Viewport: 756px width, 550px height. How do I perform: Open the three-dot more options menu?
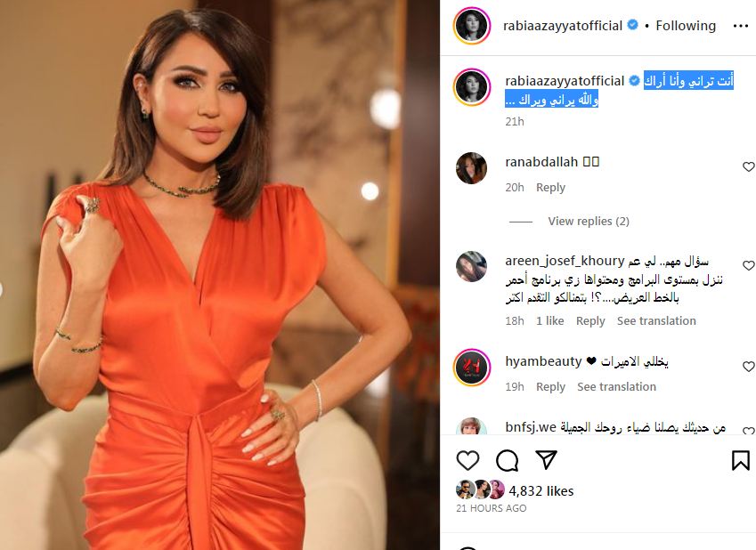coord(741,26)
